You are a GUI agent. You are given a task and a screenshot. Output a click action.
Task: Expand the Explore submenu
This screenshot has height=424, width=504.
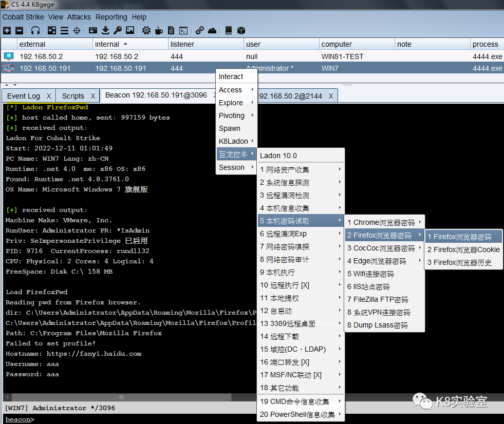pos(236,103)
